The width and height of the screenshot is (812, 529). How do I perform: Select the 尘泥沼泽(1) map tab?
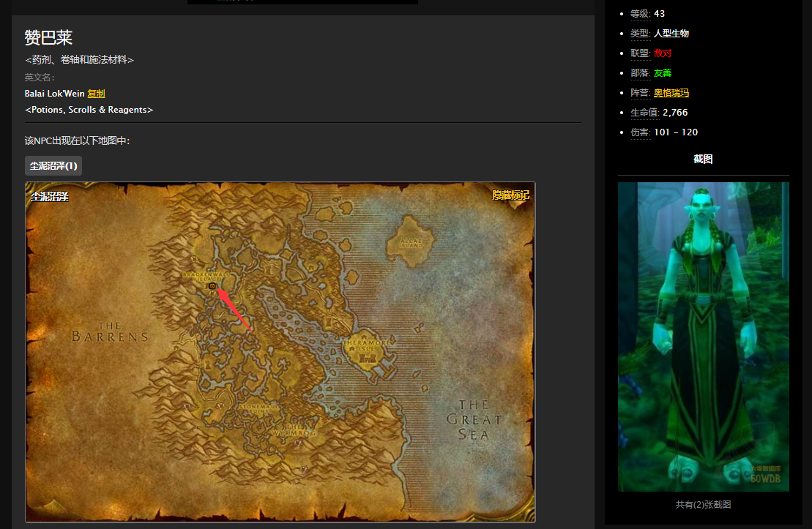click(x=53, y=166)
